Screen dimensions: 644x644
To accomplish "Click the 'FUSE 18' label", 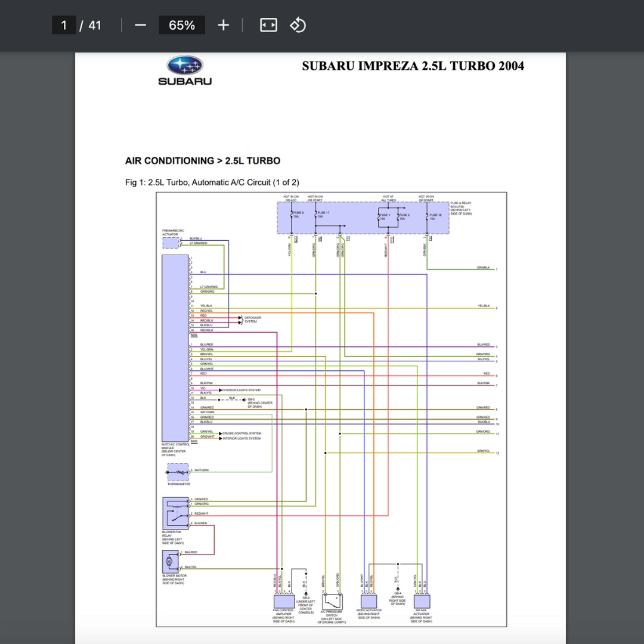I will coord(435,216).
